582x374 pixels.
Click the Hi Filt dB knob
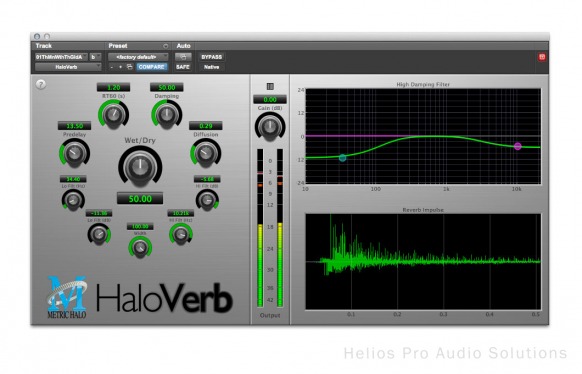click(x=207, y=200)
